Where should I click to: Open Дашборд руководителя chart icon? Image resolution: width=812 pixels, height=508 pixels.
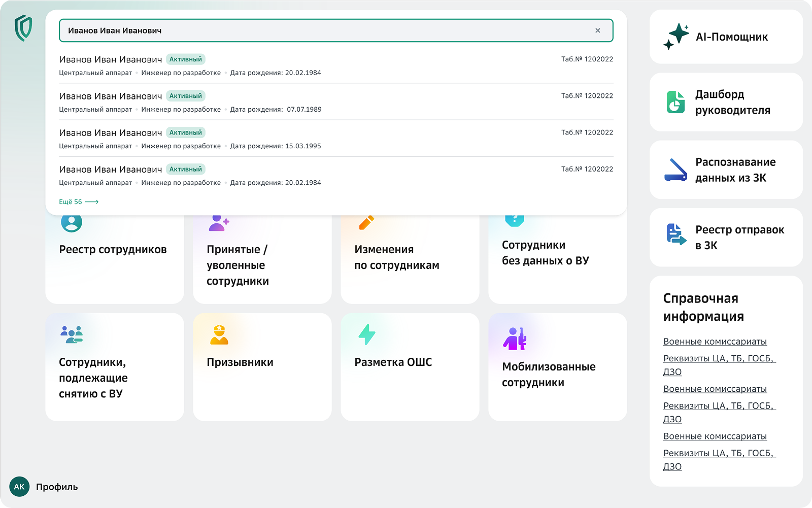pyautogui.click(x=675, y=102)
